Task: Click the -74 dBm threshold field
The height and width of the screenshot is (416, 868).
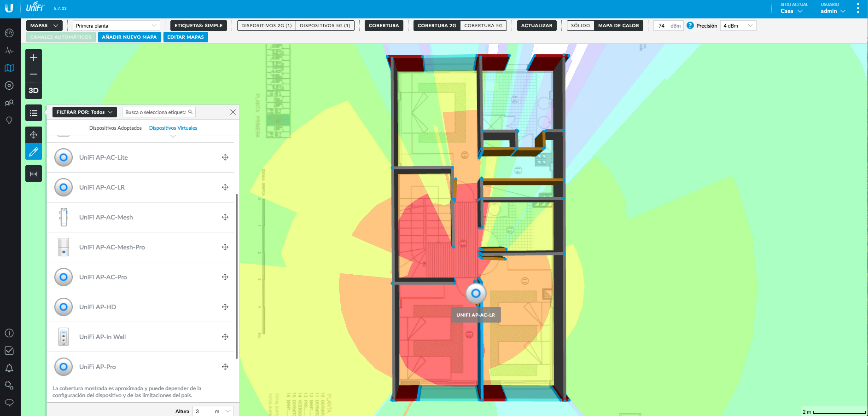Action: coord(668,26)
